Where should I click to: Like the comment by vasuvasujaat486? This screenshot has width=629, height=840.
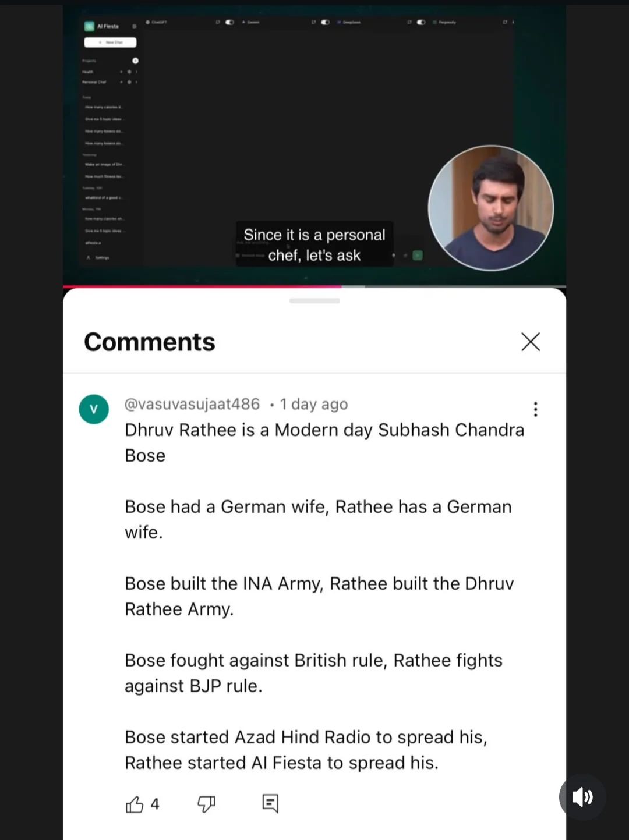click(135, 804)
